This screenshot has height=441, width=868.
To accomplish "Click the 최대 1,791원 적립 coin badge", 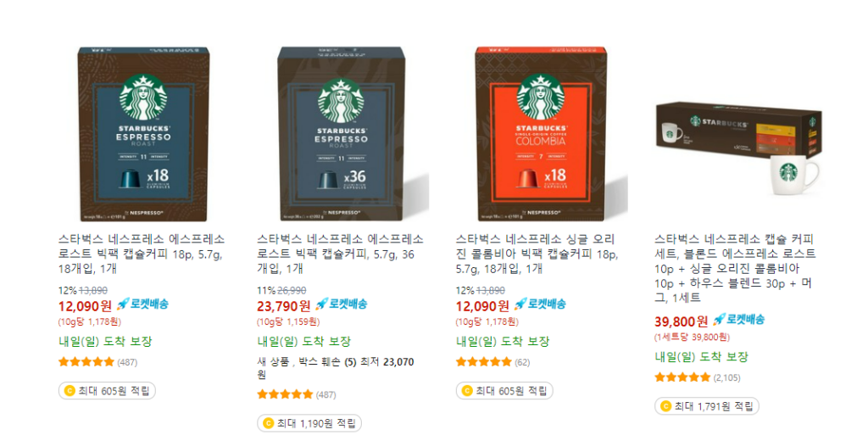I will [706, 406].
